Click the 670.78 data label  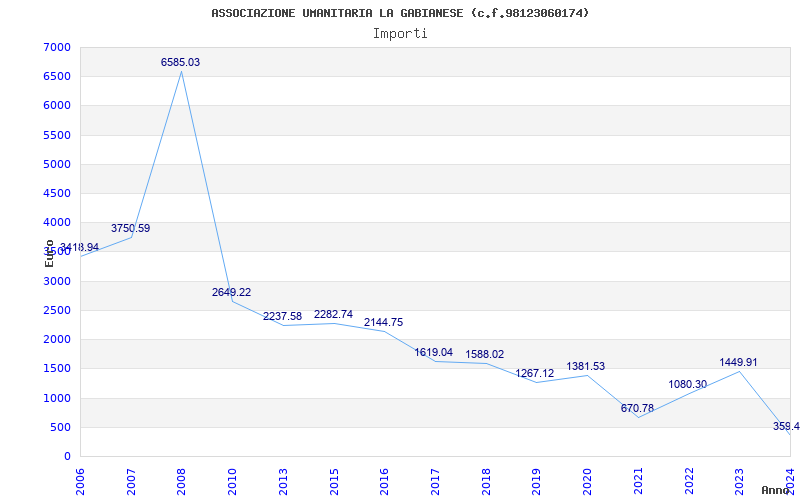coord(637,408)
